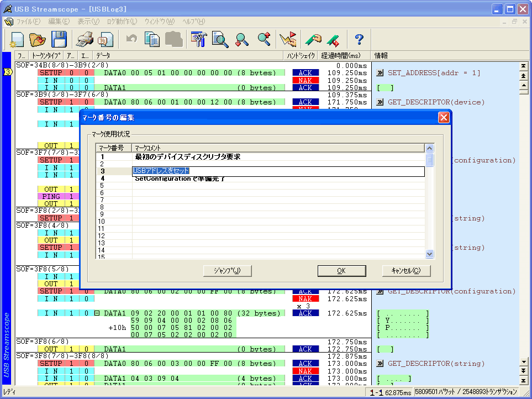Viewport: 532px width, 399px height.
Task: Open the ログ動作(L) menu
Action: pos(122,22)
